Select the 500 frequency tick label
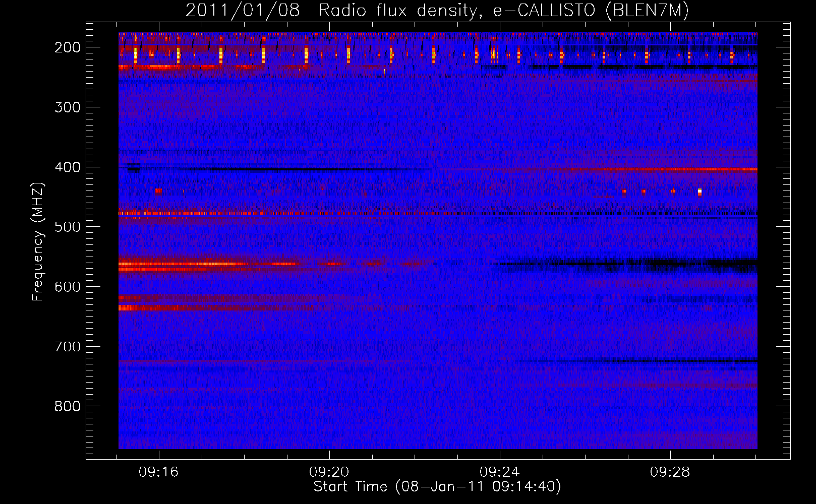This screenshot has height=504, width=816. click(68, 227)
